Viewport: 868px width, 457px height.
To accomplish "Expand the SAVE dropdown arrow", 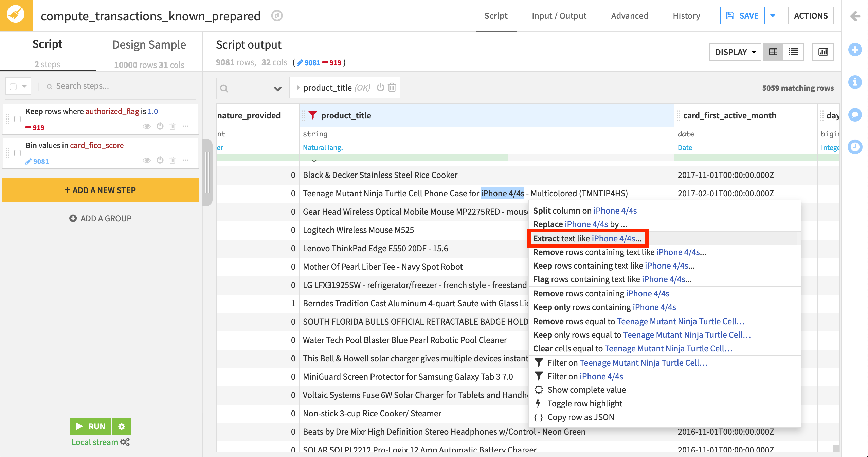I will tap(772, 16).
